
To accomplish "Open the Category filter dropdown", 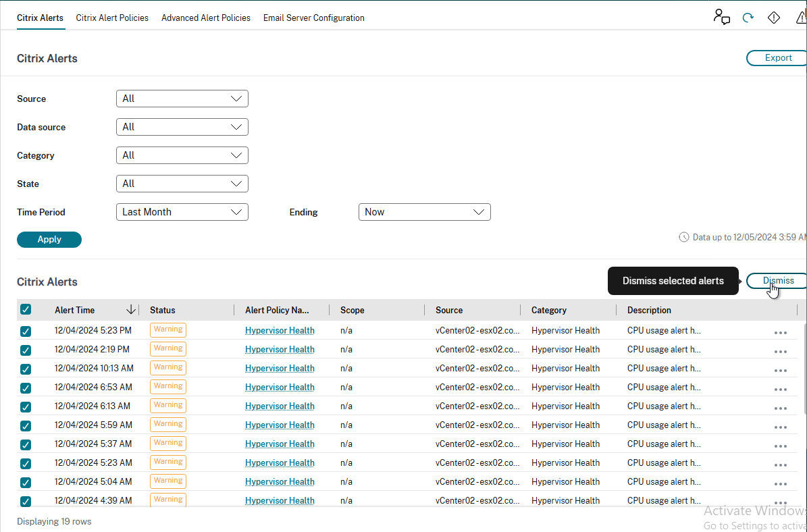I will (x=182, y=155).
